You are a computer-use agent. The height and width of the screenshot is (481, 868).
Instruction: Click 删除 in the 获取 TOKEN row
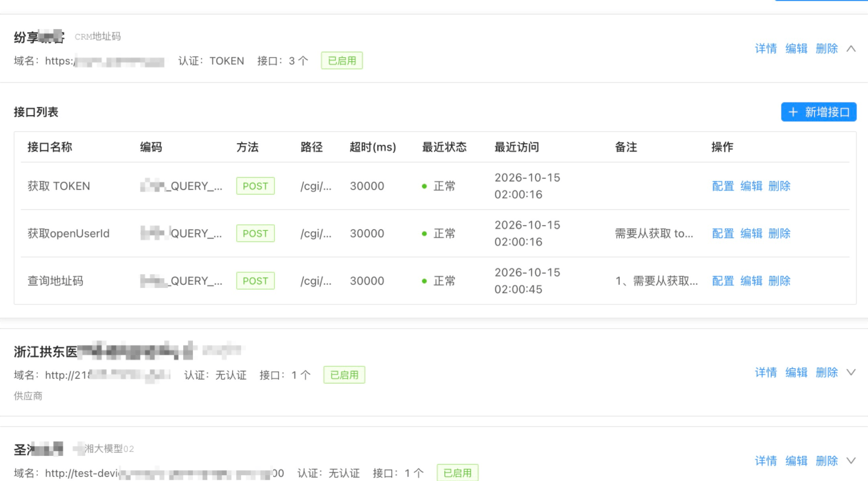(779, 186)
